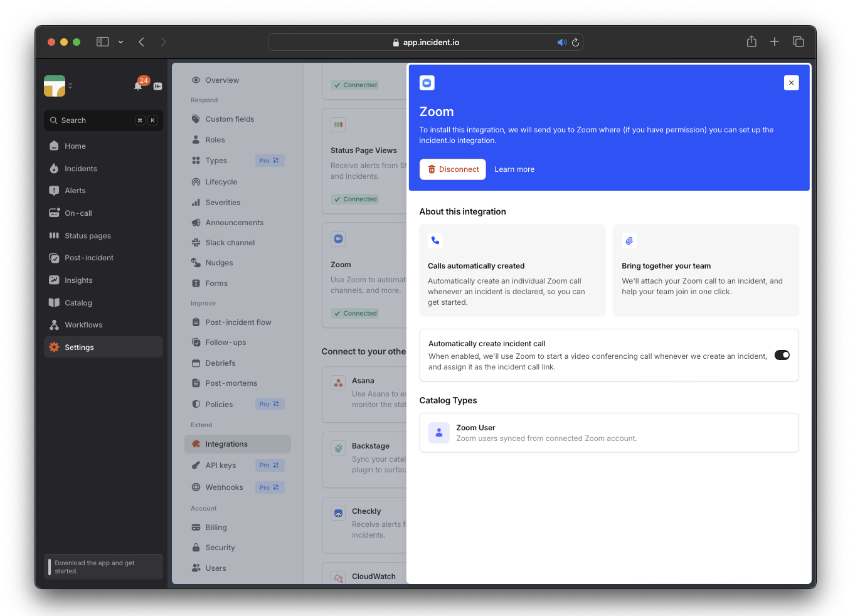Open Workflows in sidebar
The width and height of the screenshot is (855, 616).
point(104,325)
